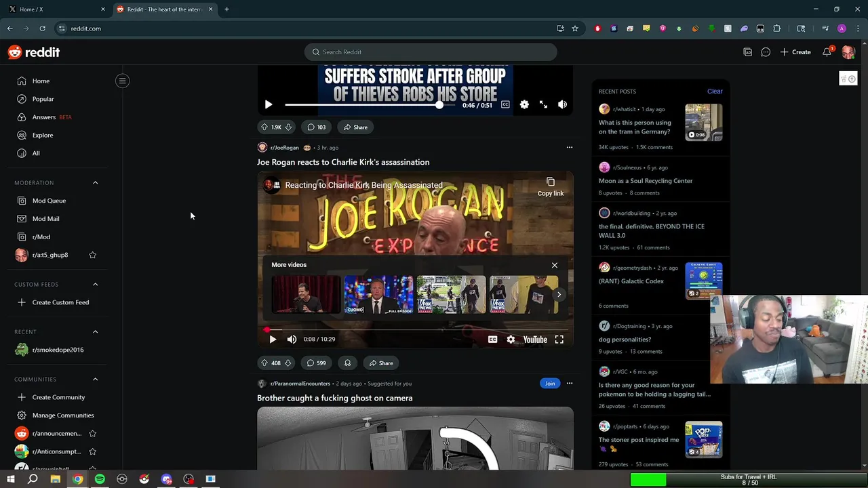868x488 pixels.
Task: Open Chrome from taskbar
Action: pos(78,479)
